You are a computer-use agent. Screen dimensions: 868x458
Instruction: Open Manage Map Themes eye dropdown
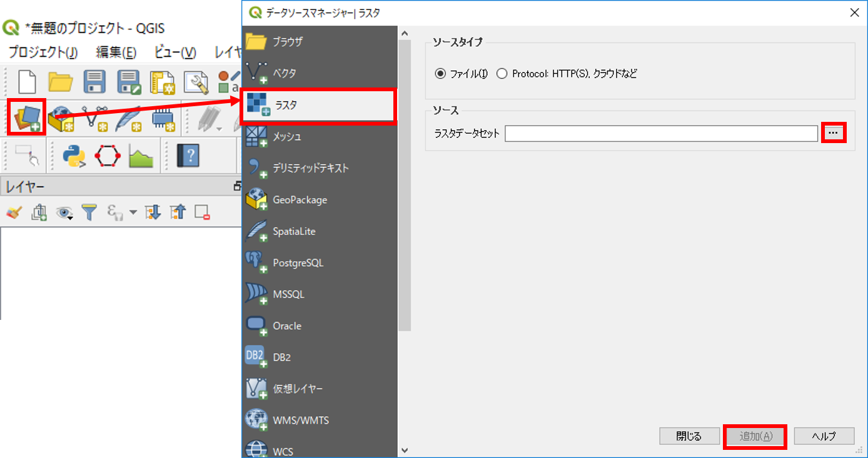click(x=64, y=213)
